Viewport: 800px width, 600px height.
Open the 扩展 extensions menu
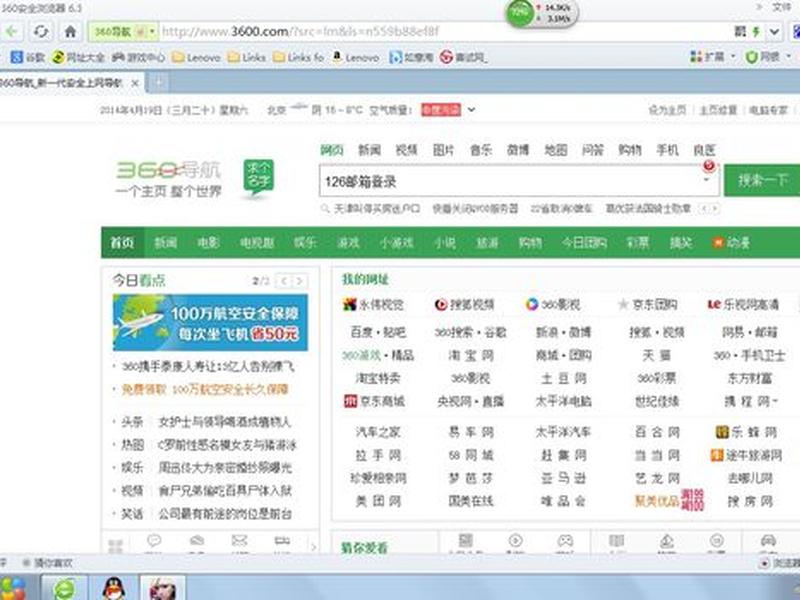pyautogui.click(x=712, y=57)
